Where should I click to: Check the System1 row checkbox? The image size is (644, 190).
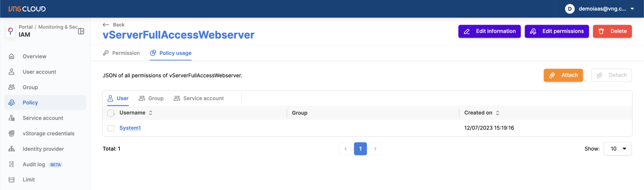point(111,128)
